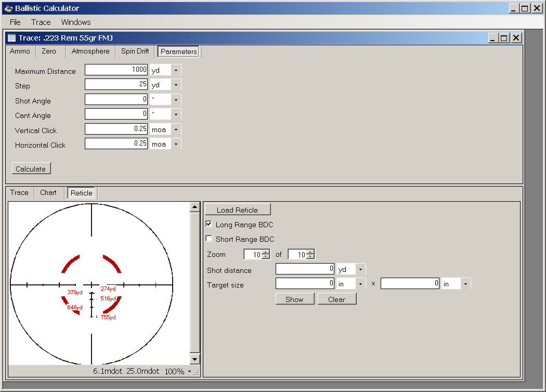
Task: Click the Ballistic Calculator app icon in title bar
Action: click(8, 8)
